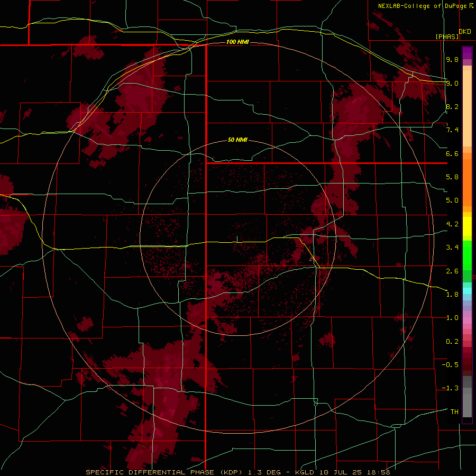Pick the orange segment of the color scale
476x476 pixels.
click(467, 183)
